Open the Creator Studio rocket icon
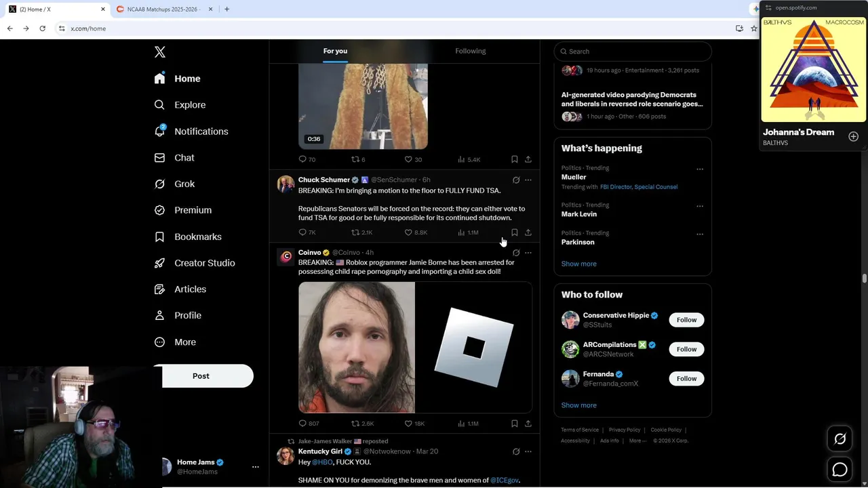The width and height of the screenshot is (868, 488). click(x=159, y=263)
